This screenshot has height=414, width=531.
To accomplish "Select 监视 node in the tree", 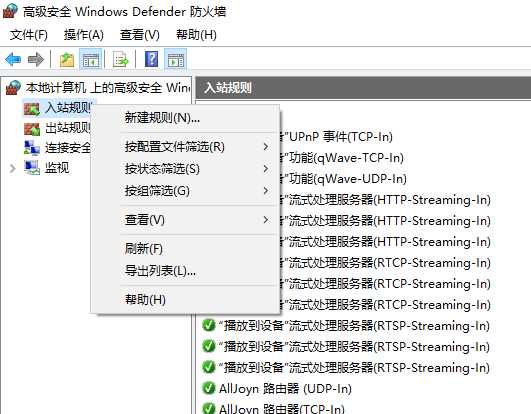I will click(57, 168).
